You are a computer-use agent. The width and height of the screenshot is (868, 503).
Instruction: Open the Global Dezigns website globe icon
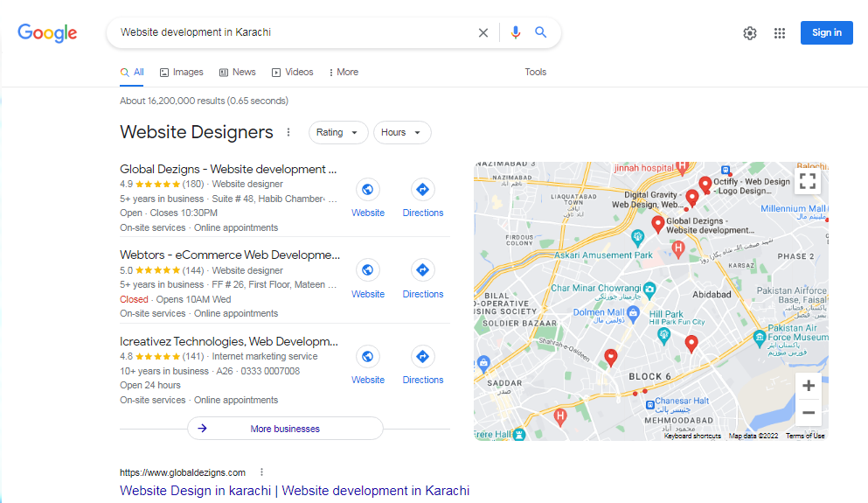point(368,190)
